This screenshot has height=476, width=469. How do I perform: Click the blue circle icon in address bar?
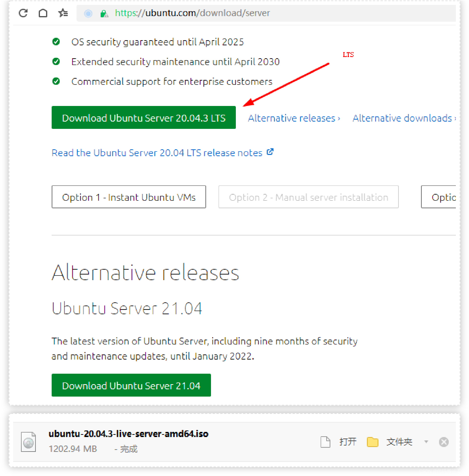pos(88,14)
